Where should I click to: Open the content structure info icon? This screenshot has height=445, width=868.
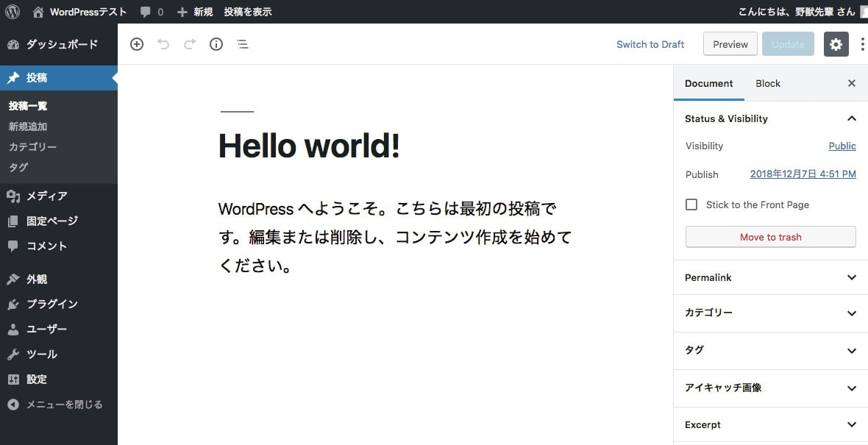(x=216, y=44)
